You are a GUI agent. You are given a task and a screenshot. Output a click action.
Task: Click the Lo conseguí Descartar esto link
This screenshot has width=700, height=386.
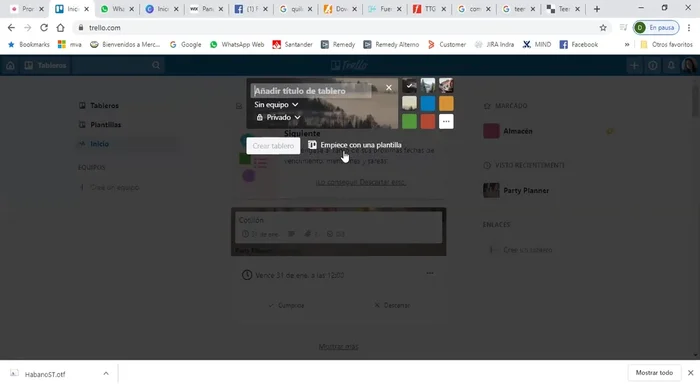[361, 182]
